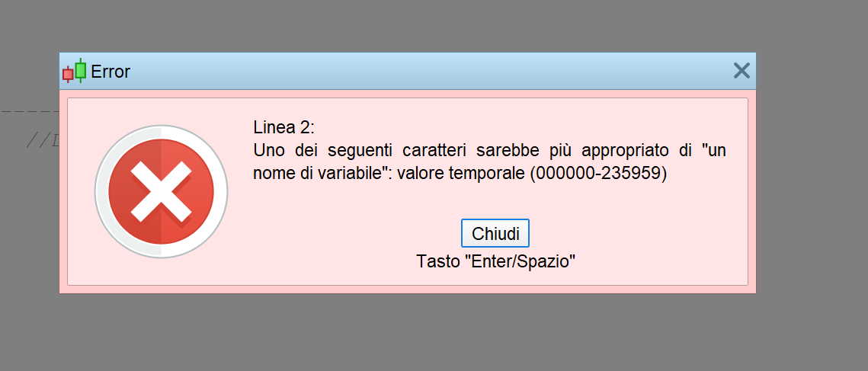
Task: Close the Error dialog with the X
Action: [x=741, y=71]
